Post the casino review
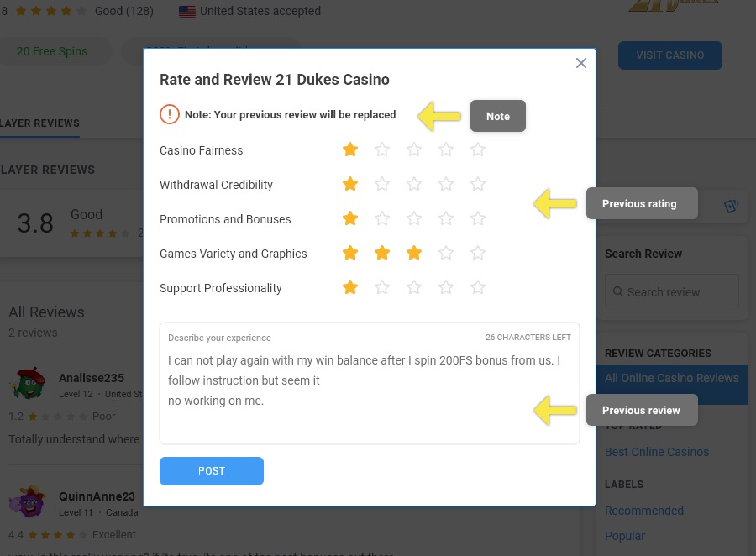 [212, 471]
